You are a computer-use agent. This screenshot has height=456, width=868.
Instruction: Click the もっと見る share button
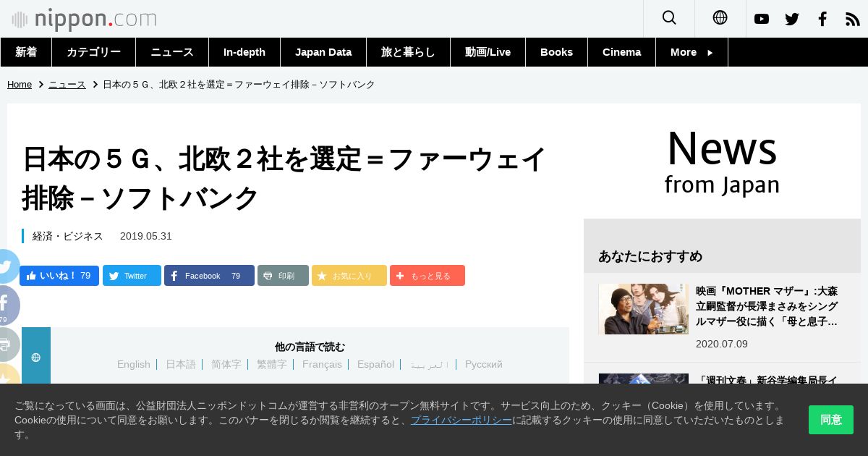427,276
